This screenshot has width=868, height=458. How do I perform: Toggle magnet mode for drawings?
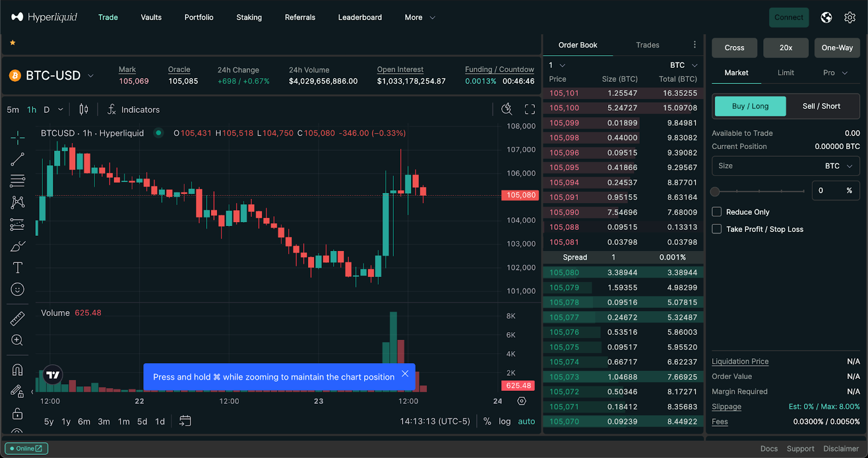17,370
